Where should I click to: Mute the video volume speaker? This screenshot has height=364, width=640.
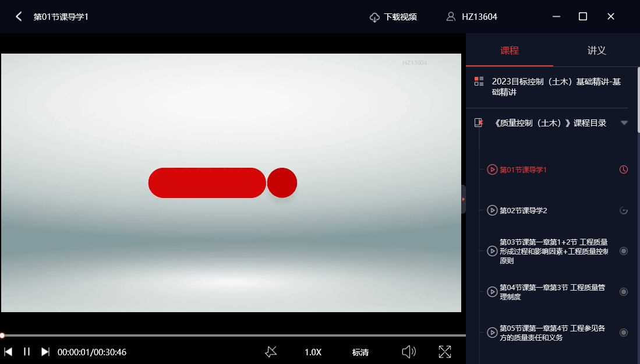[409, 352]
